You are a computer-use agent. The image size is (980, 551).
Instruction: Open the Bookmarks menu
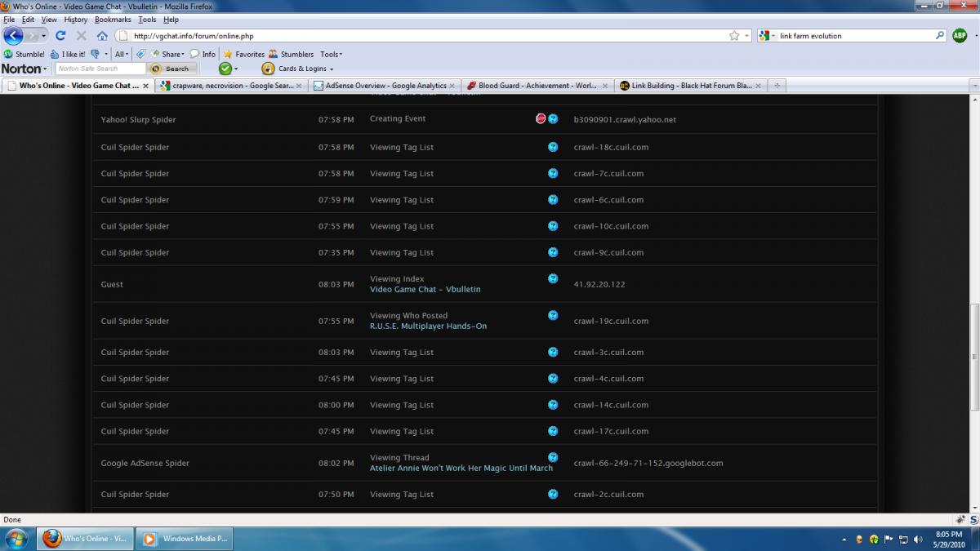113,20
